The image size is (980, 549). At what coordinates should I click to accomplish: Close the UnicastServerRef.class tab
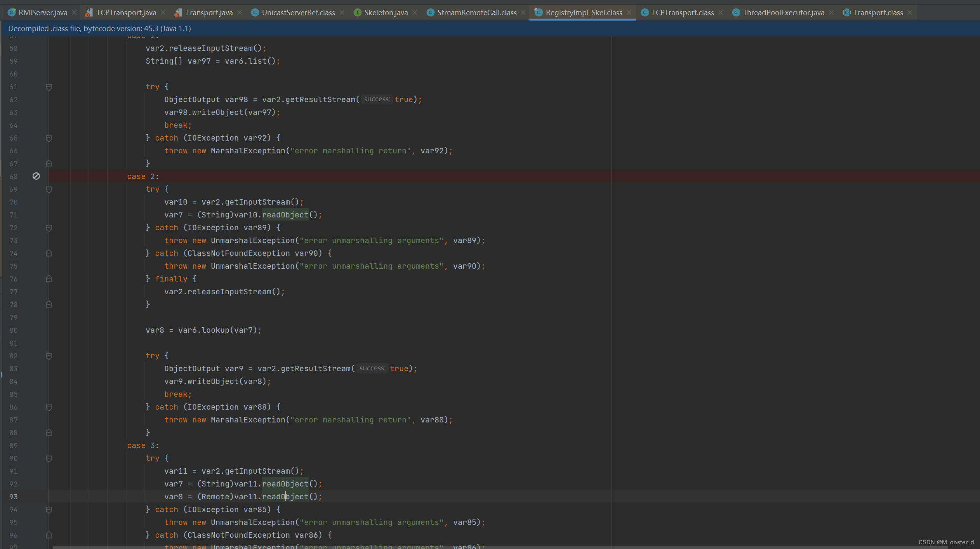click(x=342, y=12)
